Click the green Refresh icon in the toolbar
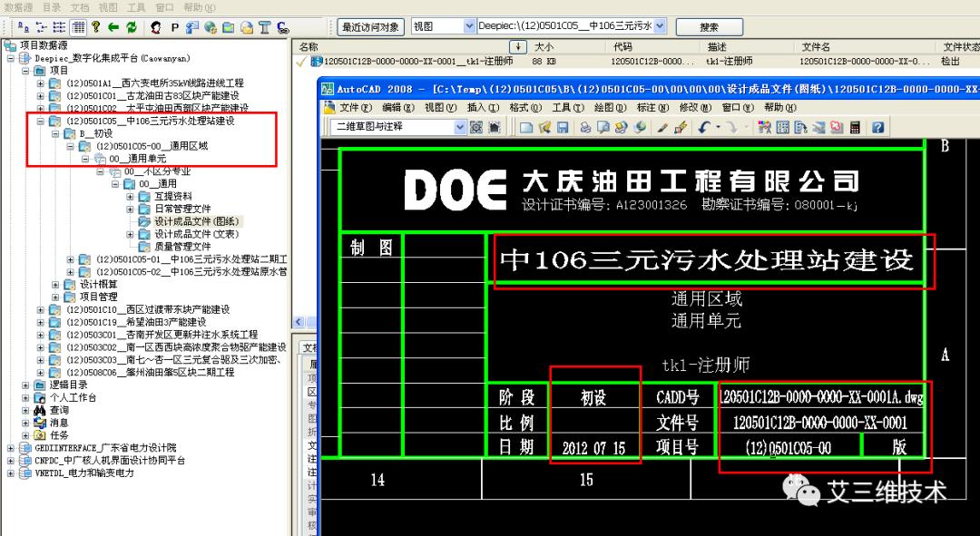The image size is (980, 536). tap(132, 27)
